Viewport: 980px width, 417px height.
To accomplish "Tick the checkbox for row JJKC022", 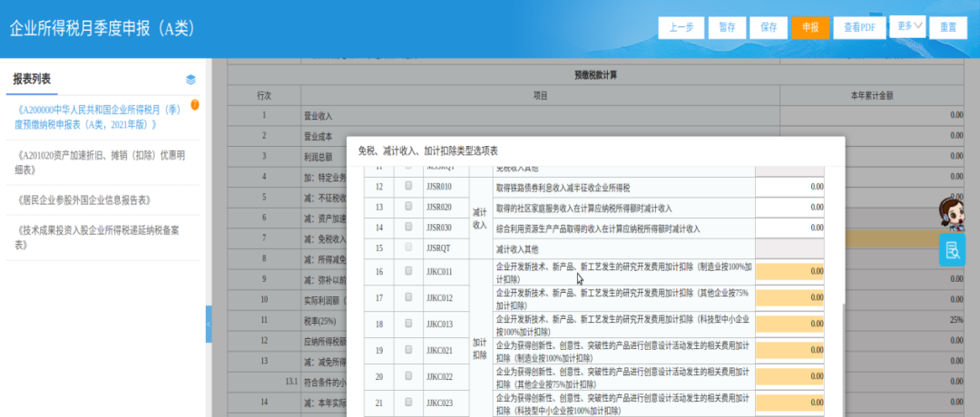I will [408, 376].
